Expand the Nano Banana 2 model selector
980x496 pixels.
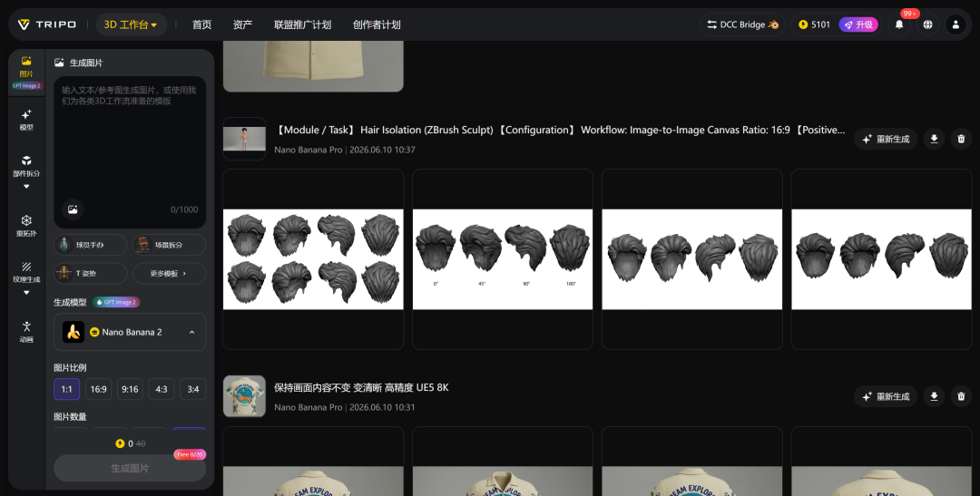130,332
